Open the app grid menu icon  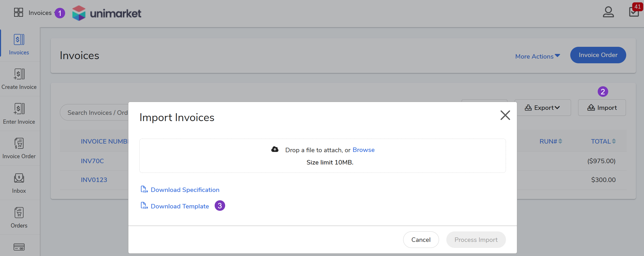(x=18, y=12)
